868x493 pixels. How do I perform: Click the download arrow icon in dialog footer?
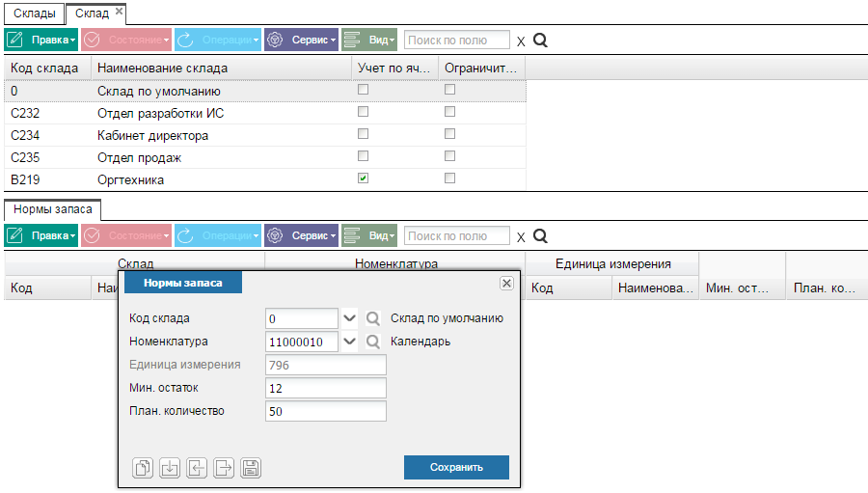tap(170, 468)
